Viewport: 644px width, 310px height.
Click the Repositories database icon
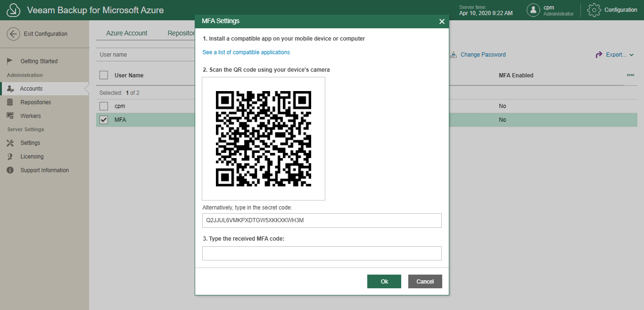point(10,102)
